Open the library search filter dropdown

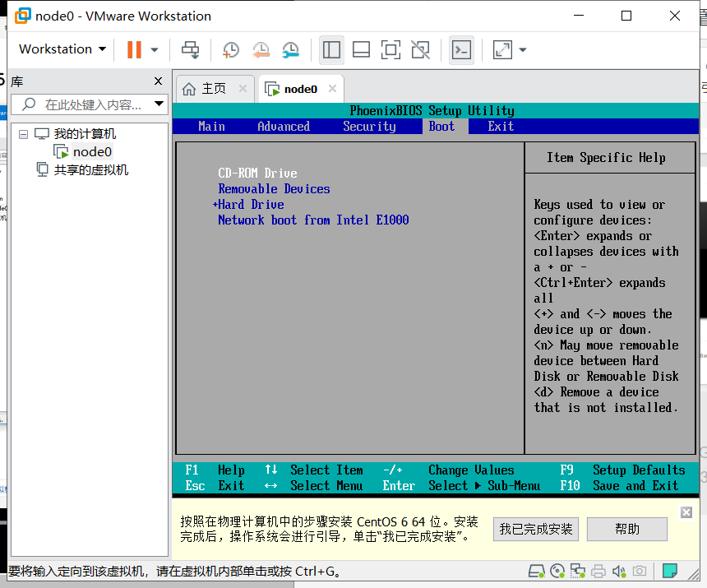tap(158, 104)
